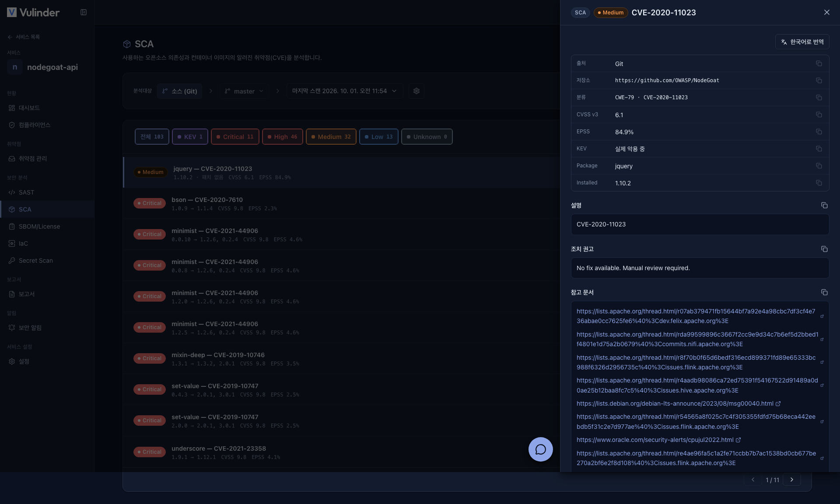Select the underscore CVE-2021-23358 row
Screen dimensions: 840x504
point(341,452)
